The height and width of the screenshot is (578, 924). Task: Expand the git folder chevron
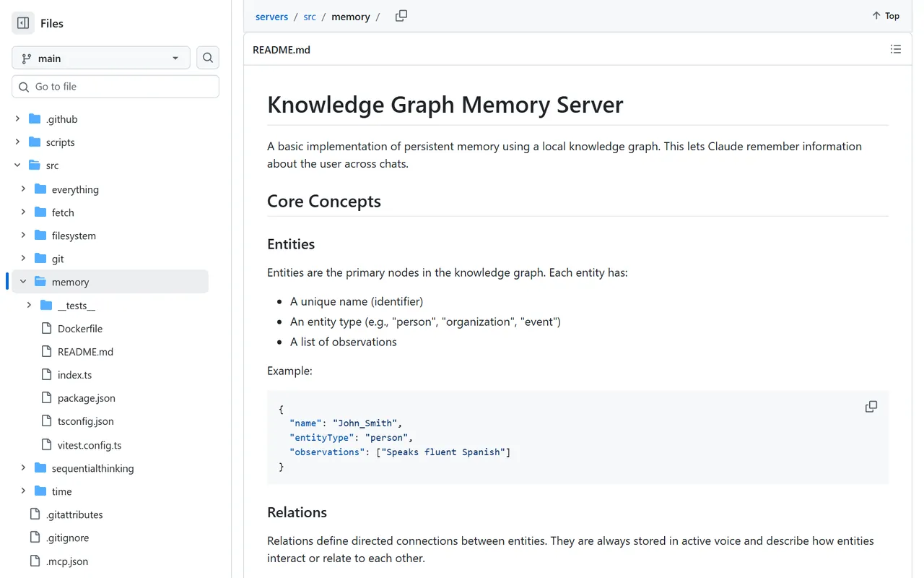tap(23, 258)
